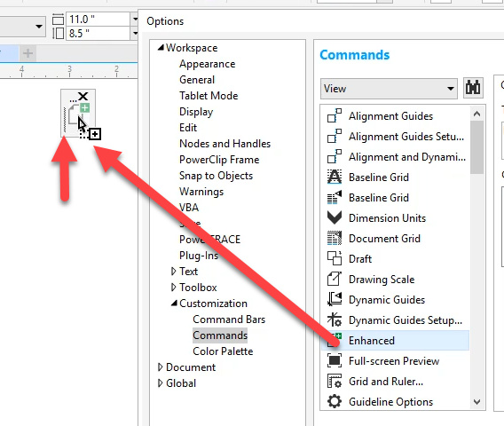Expand the Document tree node
The image size is (504, 426).
coord(160,367)
